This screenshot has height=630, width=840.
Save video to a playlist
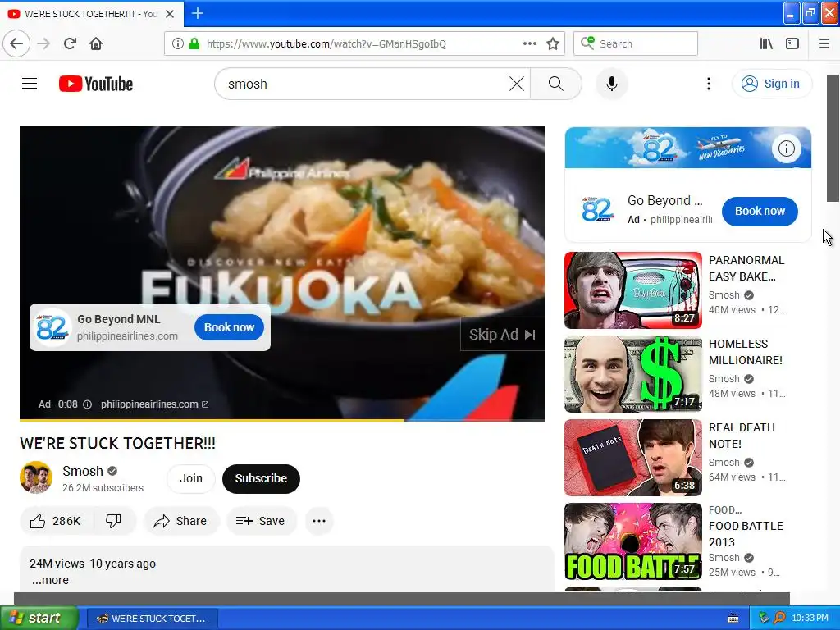coord(261,521)
